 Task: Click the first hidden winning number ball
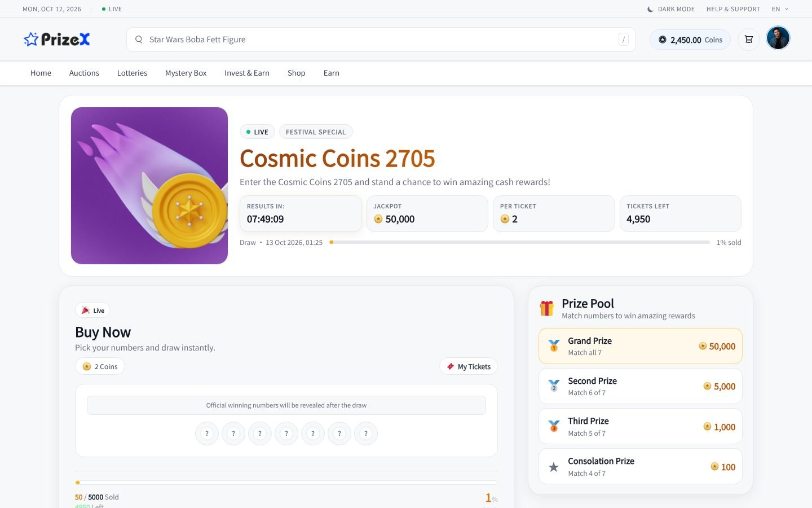click(x=207, y=433)
